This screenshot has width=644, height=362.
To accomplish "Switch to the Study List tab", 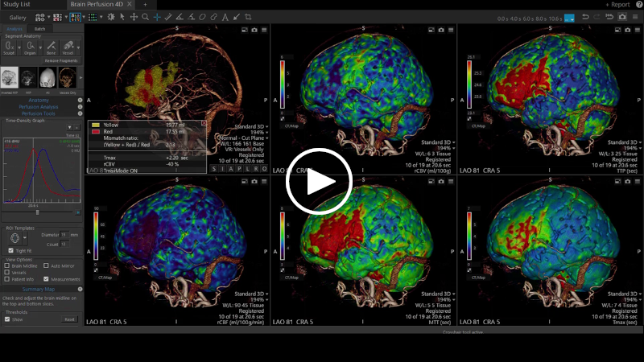I will coord(17,4).
